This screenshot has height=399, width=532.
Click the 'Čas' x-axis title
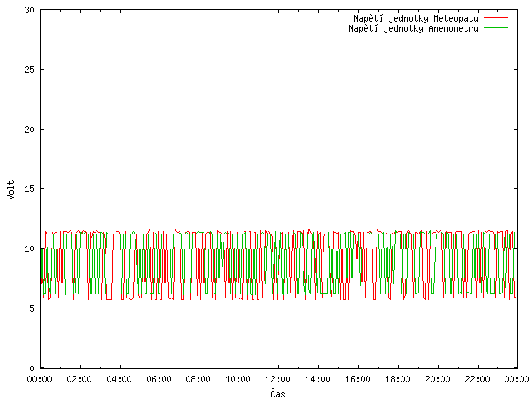(x=278, y=393)
